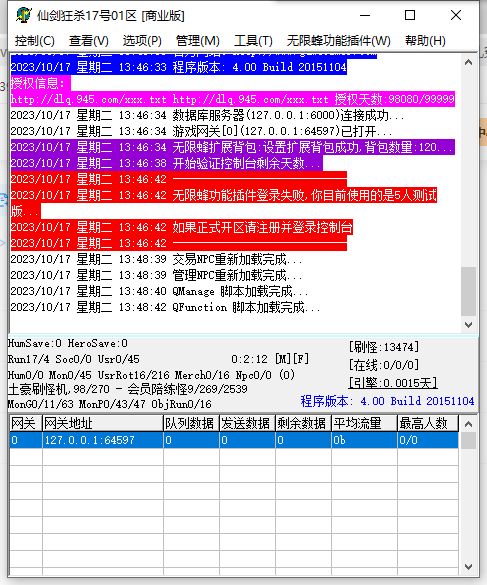Click the QFunction 脚本加载完成 log line
Viewport: 487px width, 585px height.
(165, 307)
